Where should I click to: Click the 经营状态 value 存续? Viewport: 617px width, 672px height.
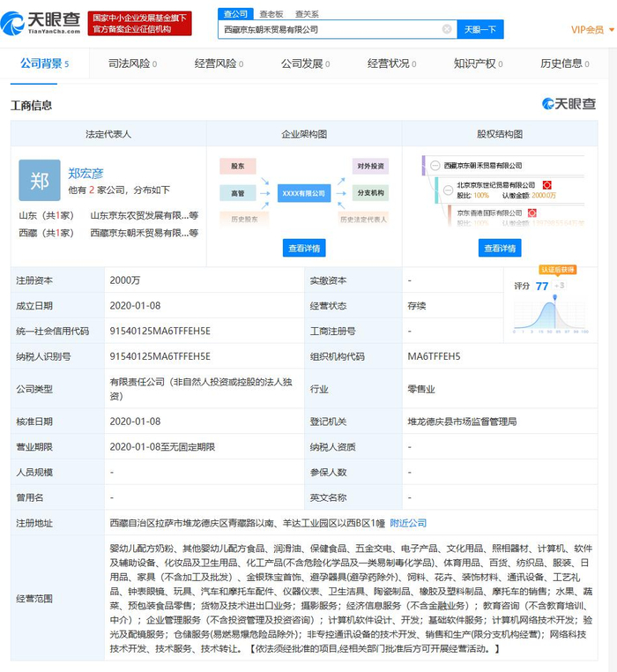[416, 305]
